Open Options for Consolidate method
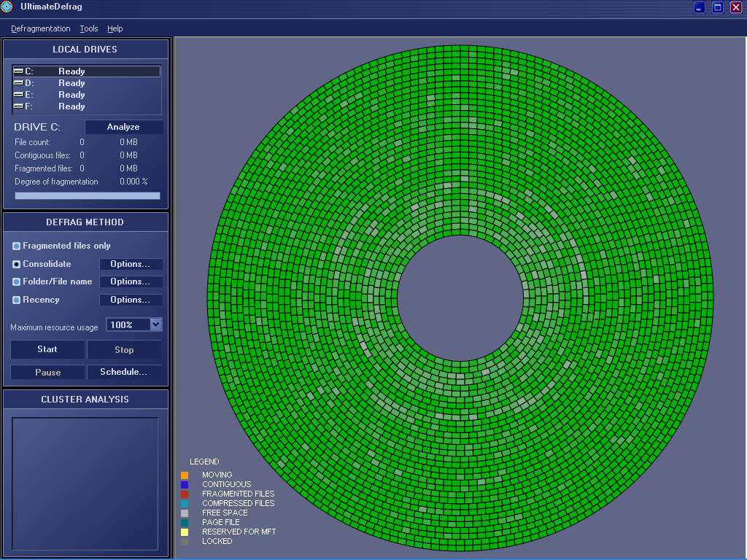 (131, 265)
